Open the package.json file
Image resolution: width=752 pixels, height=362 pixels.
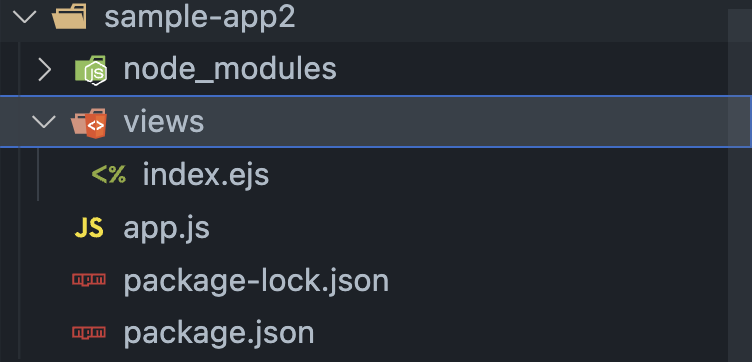click(219, 333)
